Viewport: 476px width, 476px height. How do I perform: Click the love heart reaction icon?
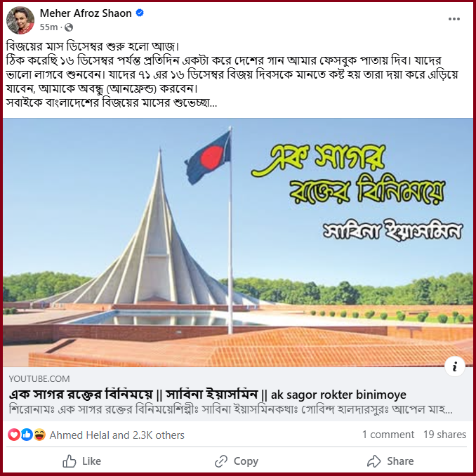13,435
